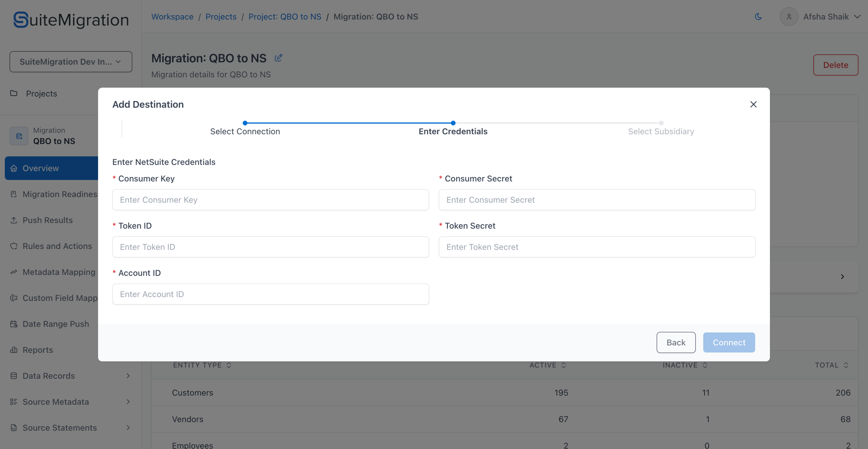868x449 pixels.
Task: Open Reports in the sidebar
Action: pos(37,350)
